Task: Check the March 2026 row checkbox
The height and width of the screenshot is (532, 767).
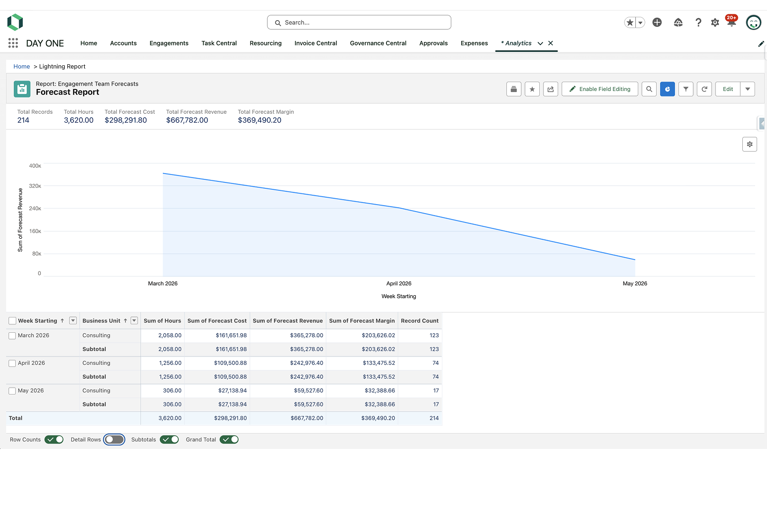Action: tap(12, 336)
